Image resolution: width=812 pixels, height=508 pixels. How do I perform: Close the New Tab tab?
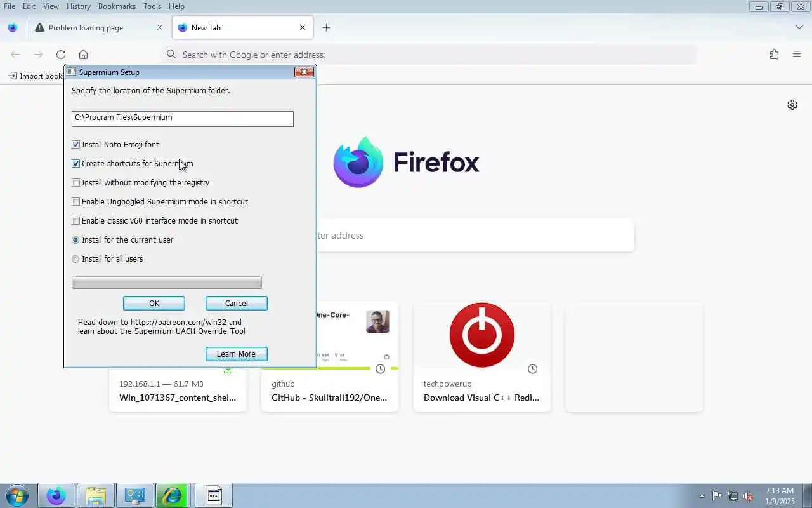point(303,27)
